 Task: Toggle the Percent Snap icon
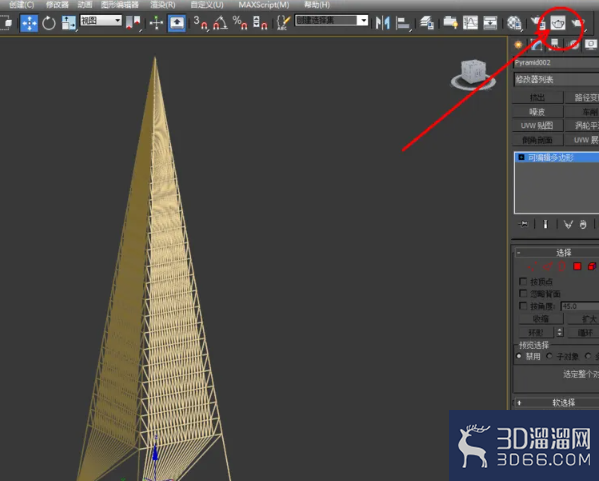click(240, 23)
